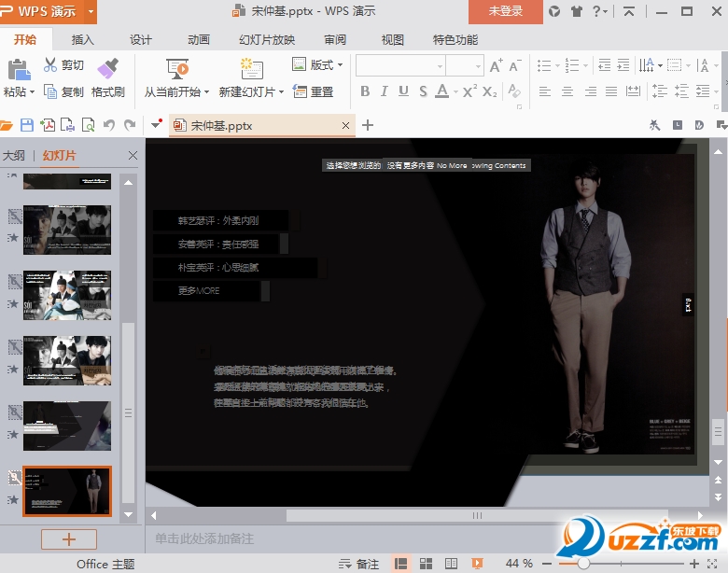Screen dimensions: 728x573
Task: Click the not logged in (未登录) button
Action: coord(505,11)
